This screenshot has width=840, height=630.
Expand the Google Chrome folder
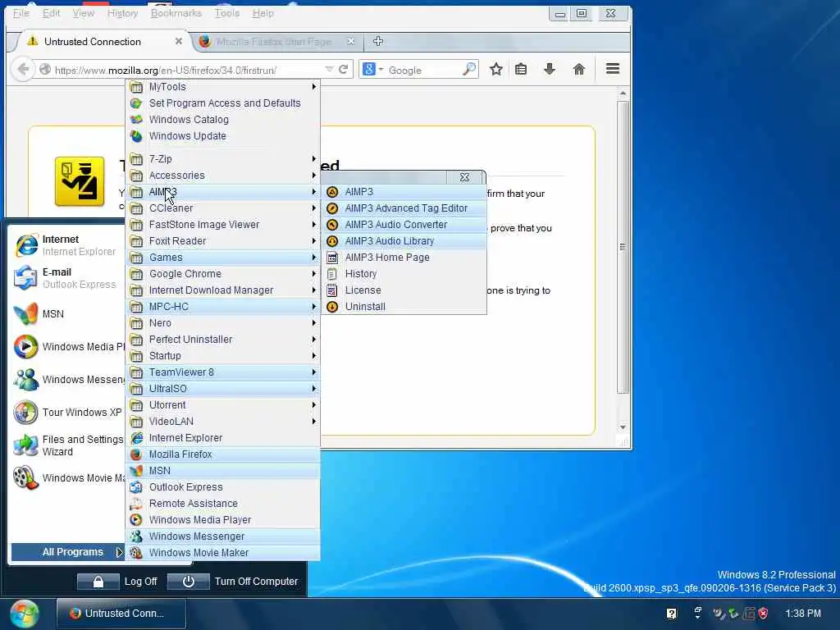coord(223,274)
